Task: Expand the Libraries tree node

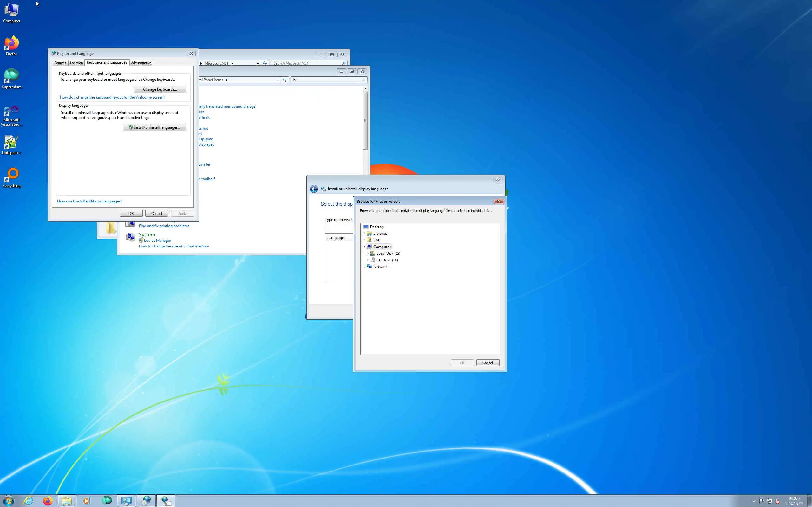Action: click(x=364, y=234)
